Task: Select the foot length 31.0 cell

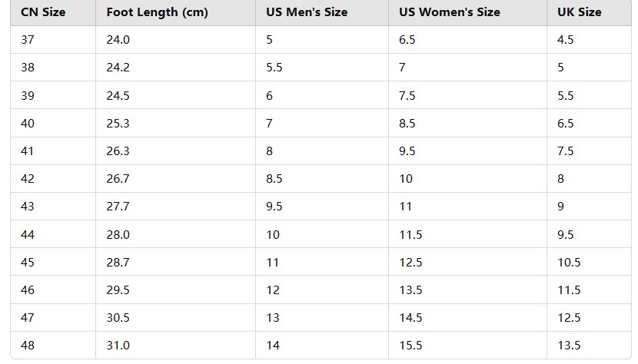Action: pos(175,346)
